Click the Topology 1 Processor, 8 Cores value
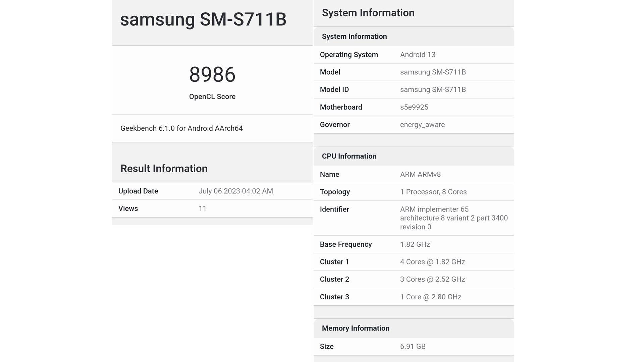The image size is (644, 362). click(433, 192)
